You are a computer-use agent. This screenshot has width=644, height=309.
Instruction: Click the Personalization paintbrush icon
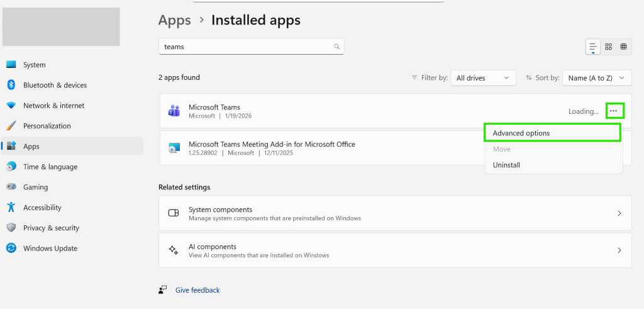(x=11, y=126)
